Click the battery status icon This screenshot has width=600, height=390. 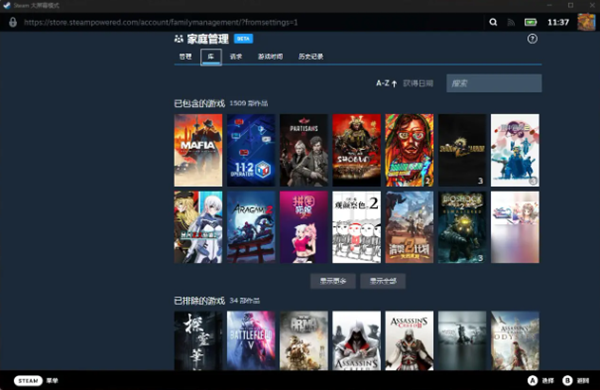coord(530,22)
